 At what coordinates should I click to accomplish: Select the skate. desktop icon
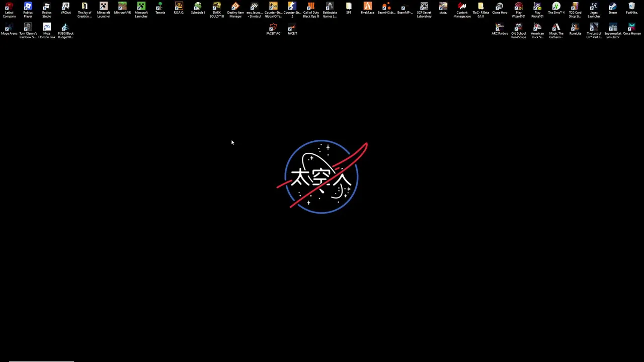[x=443, y=9]
